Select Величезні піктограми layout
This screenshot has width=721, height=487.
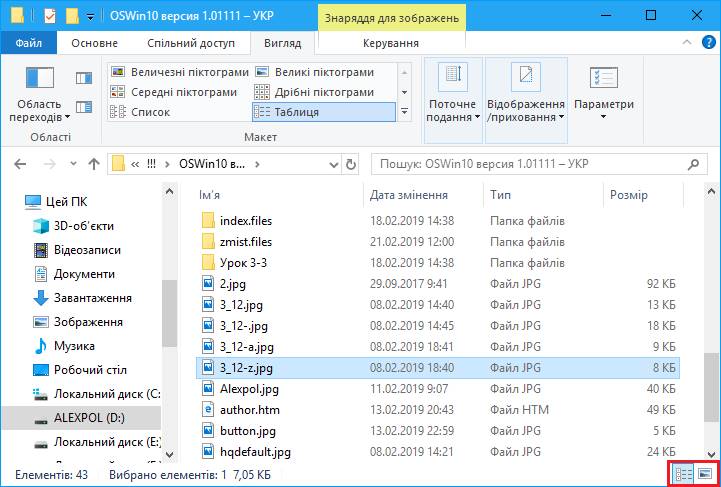click(x=180, y=72)
